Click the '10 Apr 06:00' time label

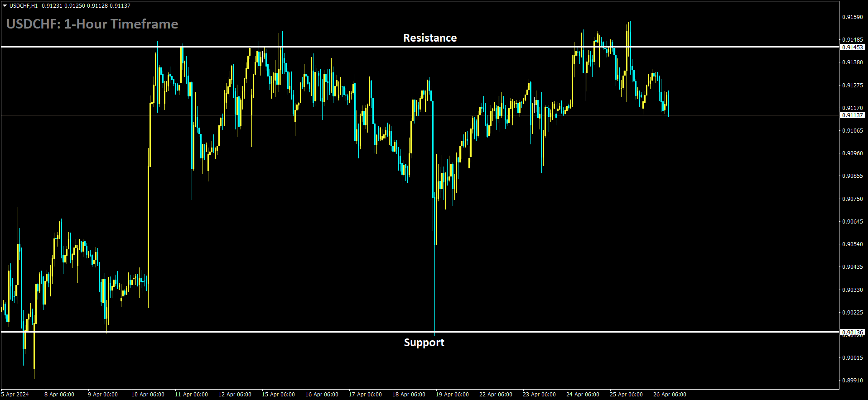pos(148,395)
